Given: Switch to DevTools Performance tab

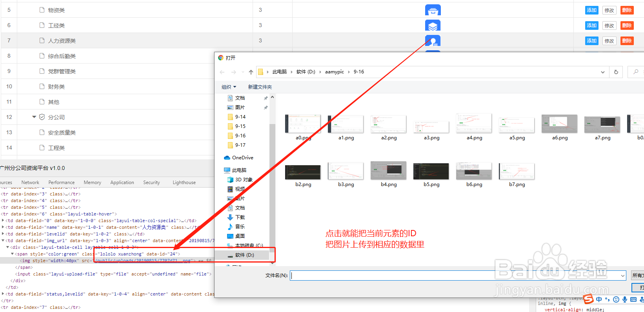Looking at the screenshot, I should coord(62,182).
